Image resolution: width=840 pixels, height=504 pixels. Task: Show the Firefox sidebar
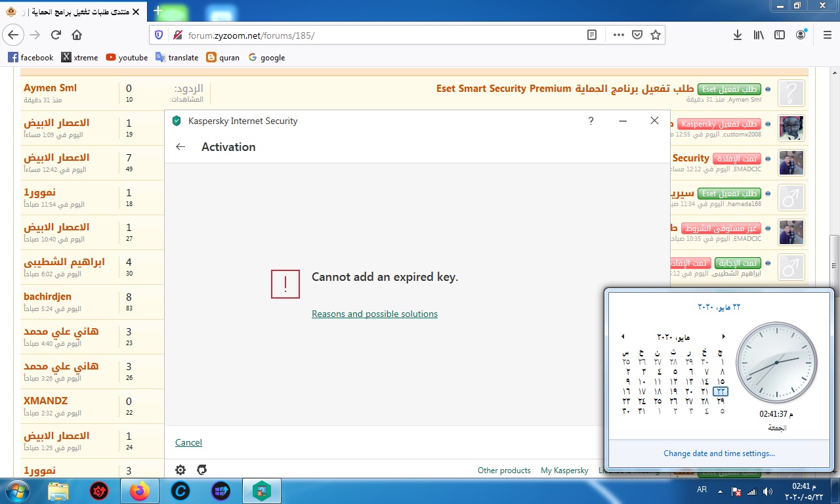click(780, 35)
